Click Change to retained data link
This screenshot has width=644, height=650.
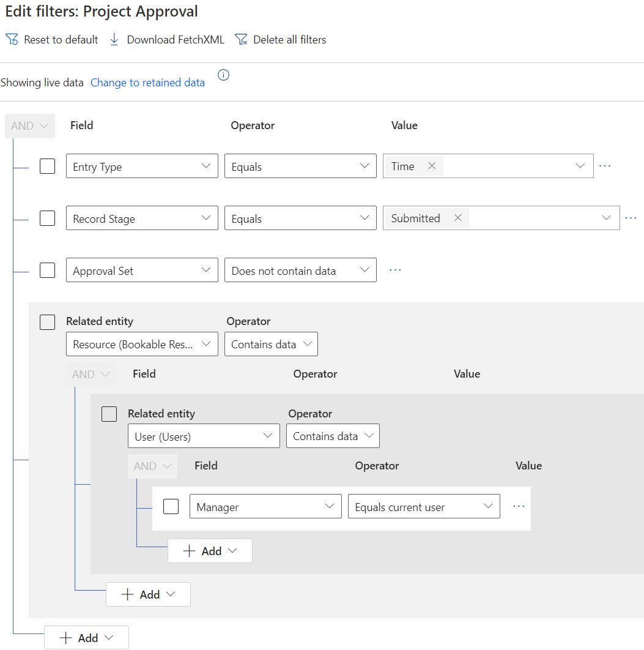pos(147,83)
